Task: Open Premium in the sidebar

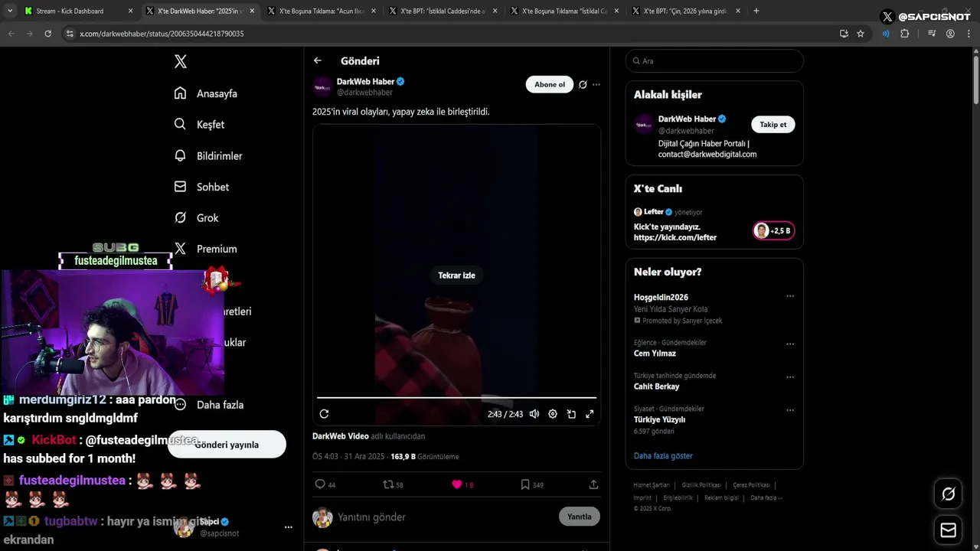Action: click(205, 249)
